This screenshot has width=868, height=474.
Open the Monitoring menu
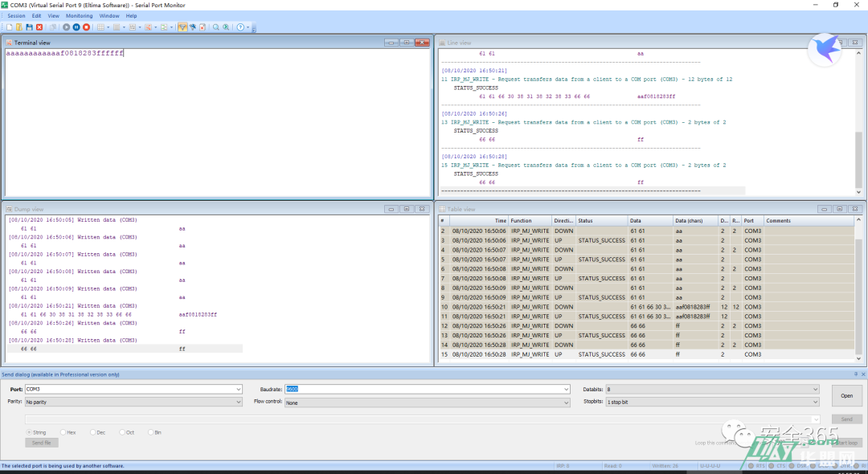pos(79,15)
